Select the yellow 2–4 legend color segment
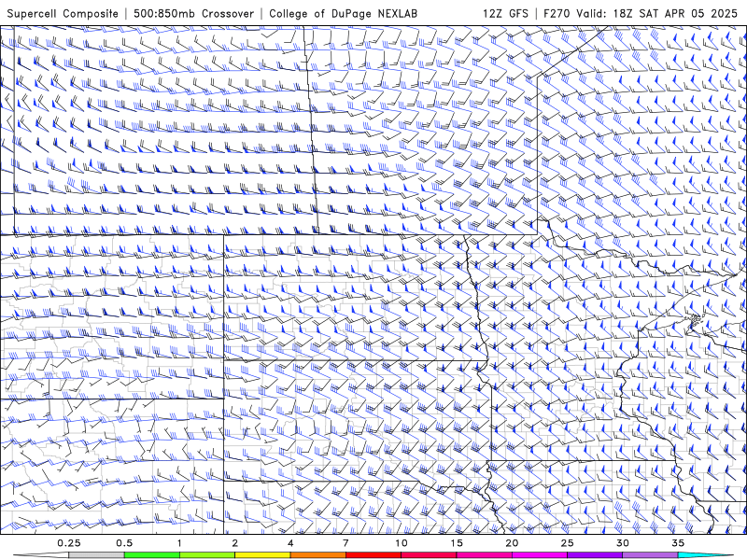Screen dimensions: 747x560 click(262, 555)
